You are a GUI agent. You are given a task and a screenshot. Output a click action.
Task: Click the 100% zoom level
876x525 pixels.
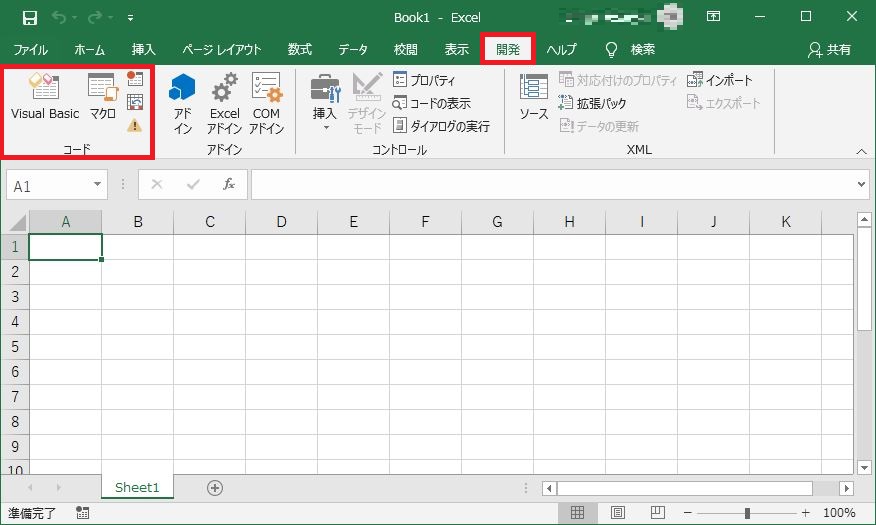[839, 513]
